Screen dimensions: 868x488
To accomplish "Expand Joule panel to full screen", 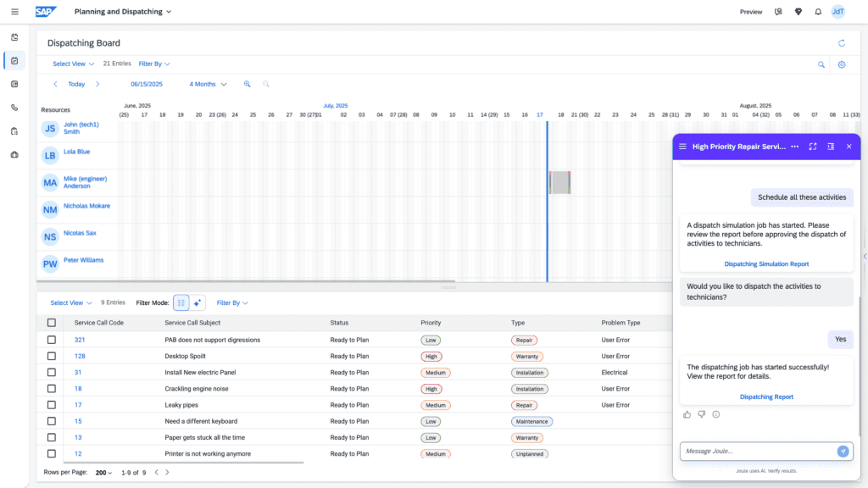I will [812, 147].
